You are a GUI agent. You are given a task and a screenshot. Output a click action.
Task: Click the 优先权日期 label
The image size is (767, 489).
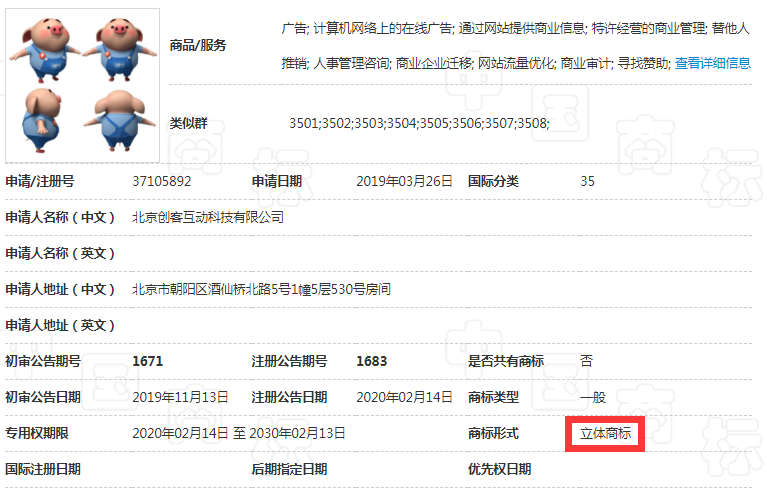pyautogui.click(x=499, y=469)
